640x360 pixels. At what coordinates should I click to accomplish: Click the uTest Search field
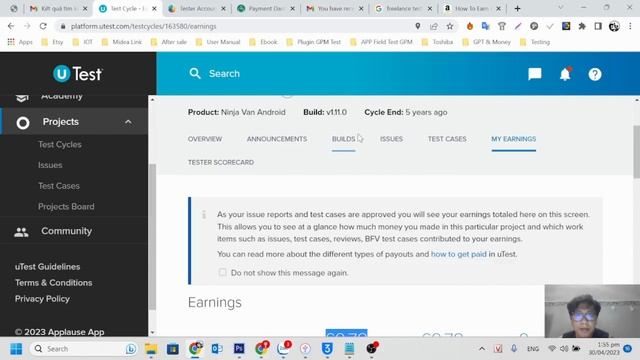tap(224, 73)
